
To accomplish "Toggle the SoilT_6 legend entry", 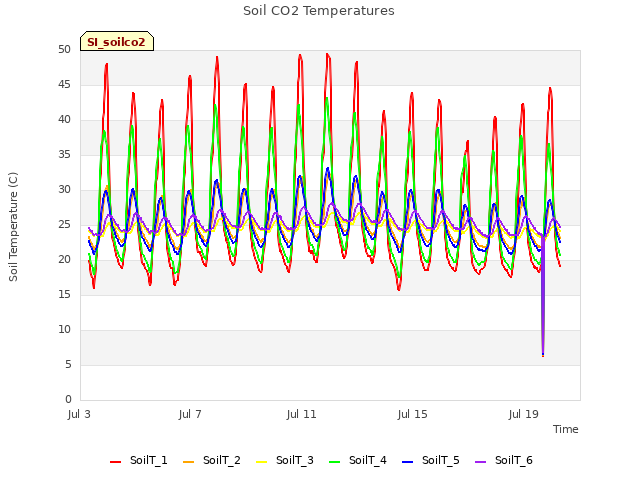I will point(504,460).
